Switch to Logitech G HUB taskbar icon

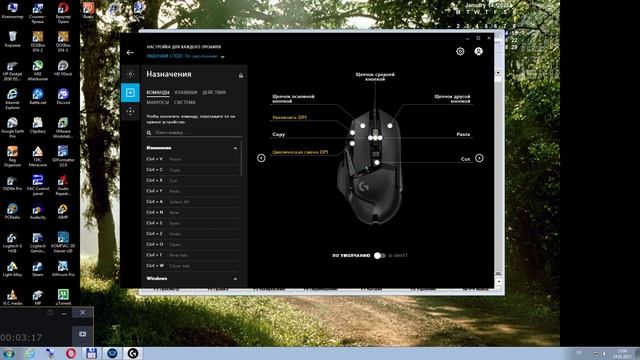click(x=133, y=353)
